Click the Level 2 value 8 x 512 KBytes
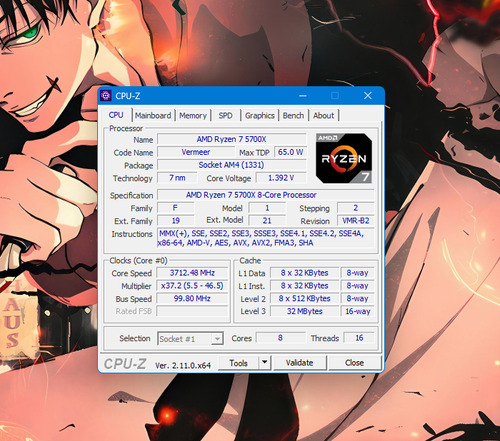This screenshot has width=500, height=441. point(304,298)
